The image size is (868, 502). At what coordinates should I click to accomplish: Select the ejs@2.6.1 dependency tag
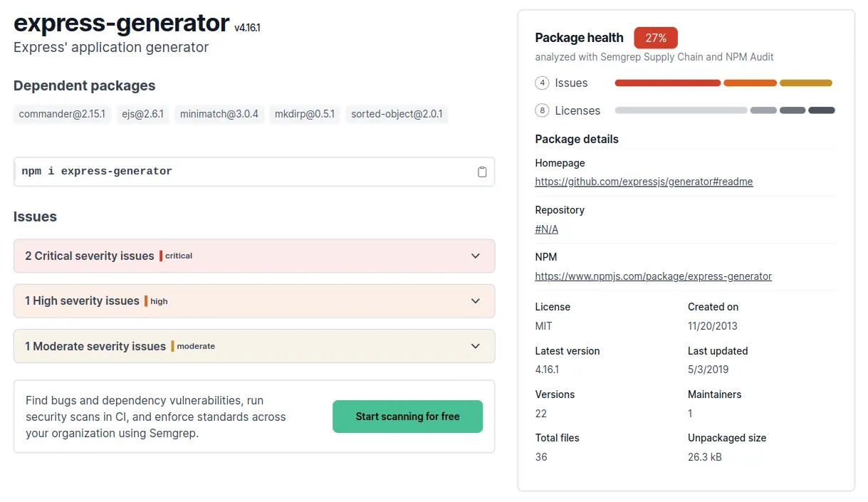142,114
